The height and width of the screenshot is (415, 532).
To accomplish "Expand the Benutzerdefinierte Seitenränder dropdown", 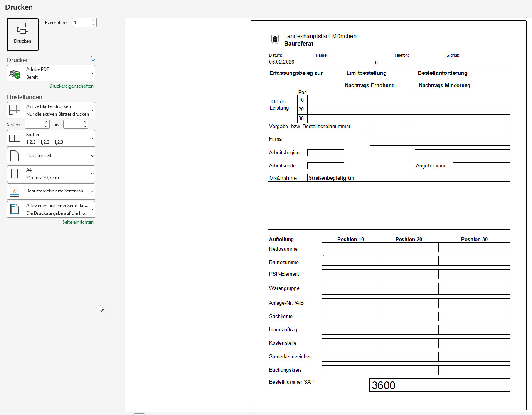I will click(x=92, y=191).
